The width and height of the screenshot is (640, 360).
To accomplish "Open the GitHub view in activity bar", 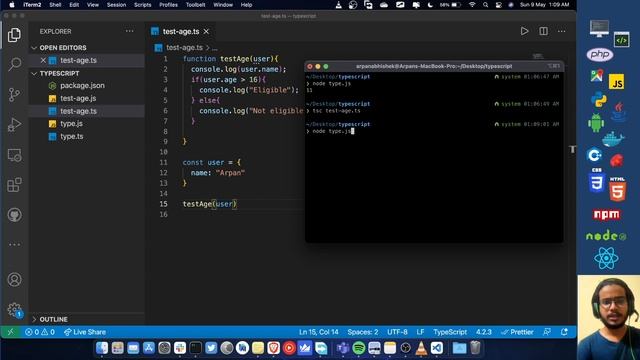I will coord(14,215).
